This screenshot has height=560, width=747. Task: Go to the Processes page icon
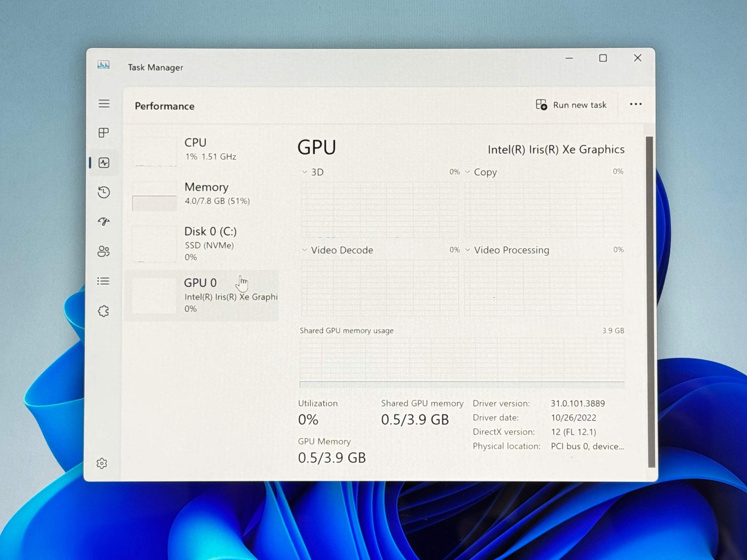pos(104,133)
